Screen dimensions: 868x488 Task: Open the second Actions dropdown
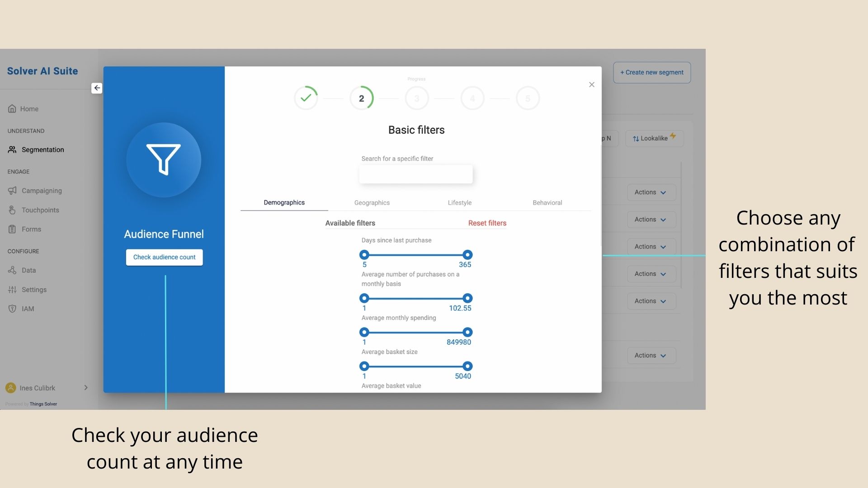point(651,220)
